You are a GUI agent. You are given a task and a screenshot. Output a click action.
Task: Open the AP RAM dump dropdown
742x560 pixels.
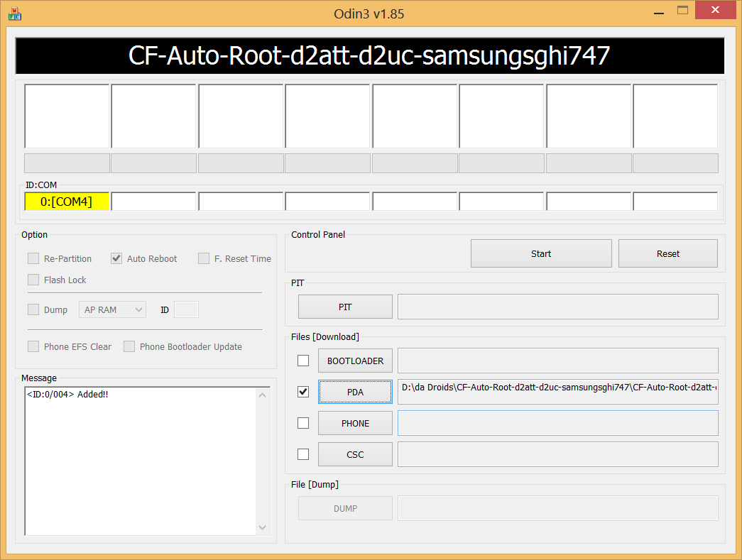point(111,309)
